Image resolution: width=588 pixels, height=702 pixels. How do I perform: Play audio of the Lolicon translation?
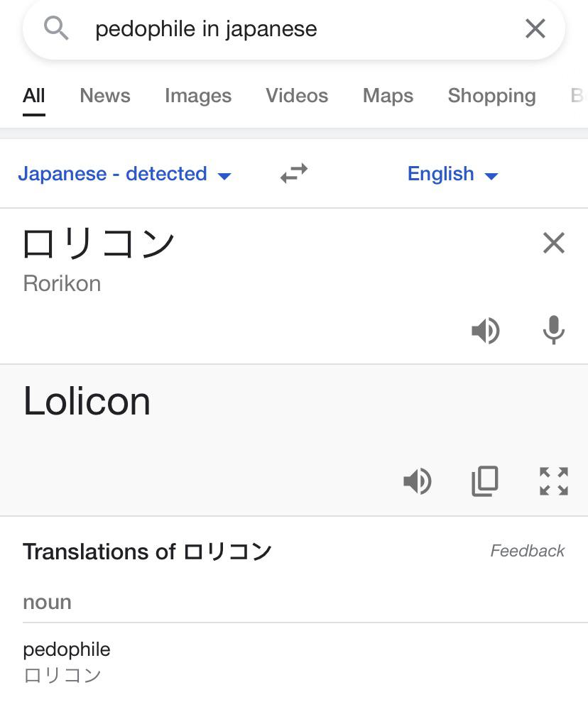pyautogui.click(x=417, y=482)
